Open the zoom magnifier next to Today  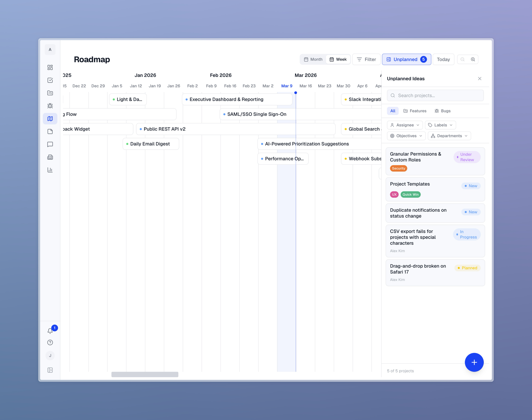[473, 59]
